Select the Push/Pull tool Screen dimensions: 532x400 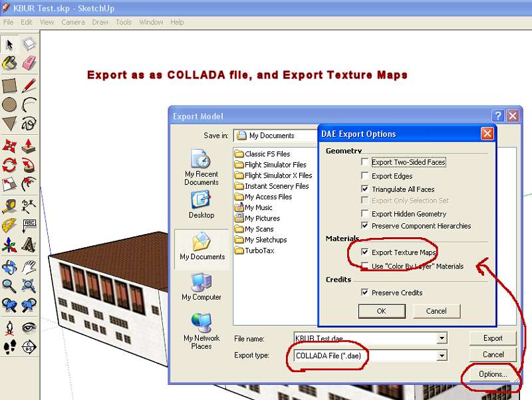(29, 146)
